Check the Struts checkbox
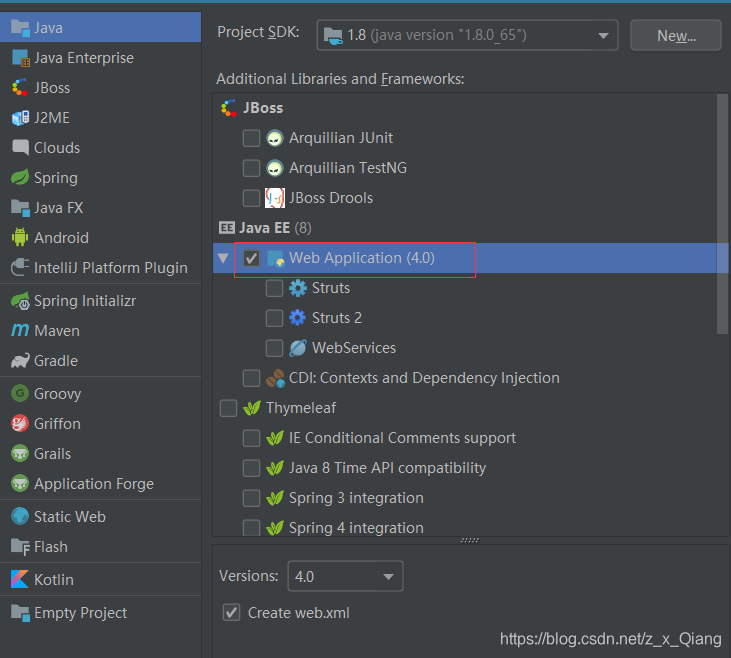 click(274, 288)
